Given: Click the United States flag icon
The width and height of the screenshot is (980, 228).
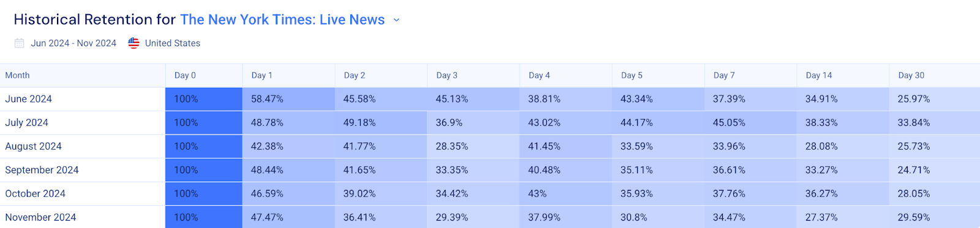Looking at the screenshot, I should [134, 43].
